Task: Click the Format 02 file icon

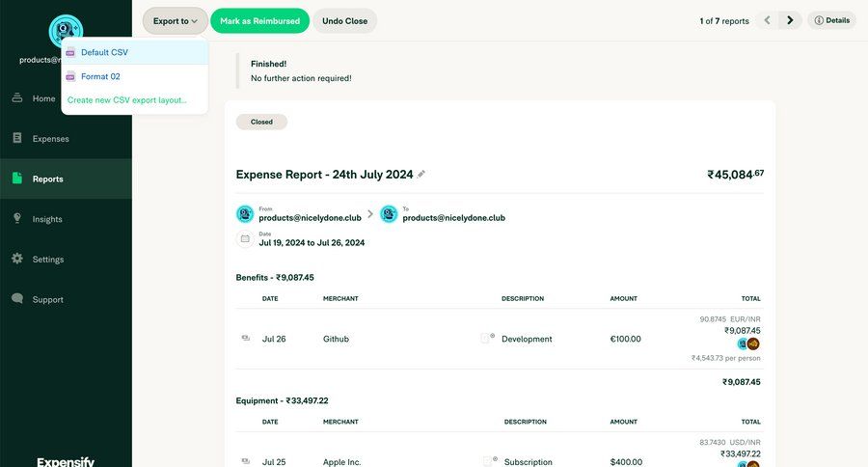Action: pyautogui.click(x=70, y=77)
